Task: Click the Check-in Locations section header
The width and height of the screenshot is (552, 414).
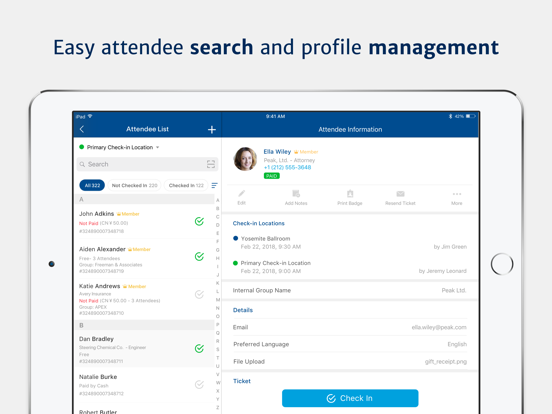Action: (x=259, y=223)
